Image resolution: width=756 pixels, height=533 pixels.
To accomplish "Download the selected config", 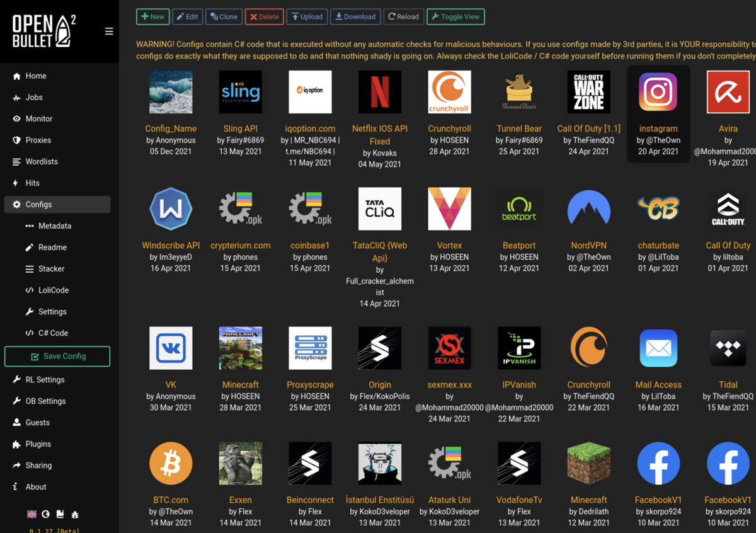I will pyautogui.click(x=355, y=16).
